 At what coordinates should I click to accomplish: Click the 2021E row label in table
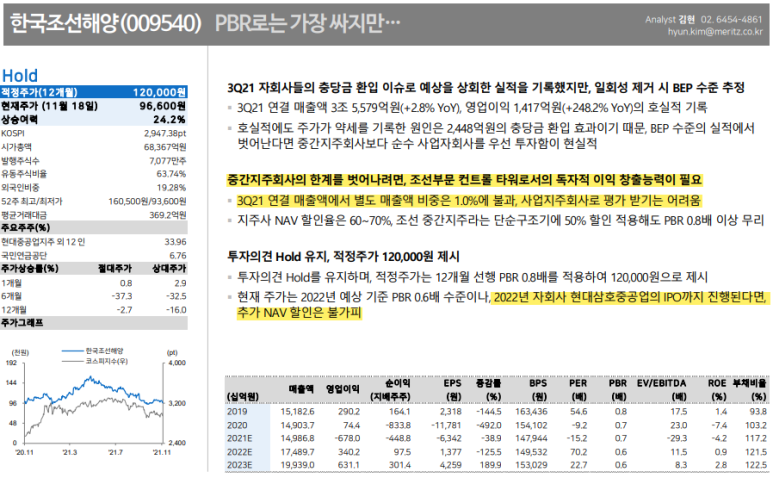[240, 438]
